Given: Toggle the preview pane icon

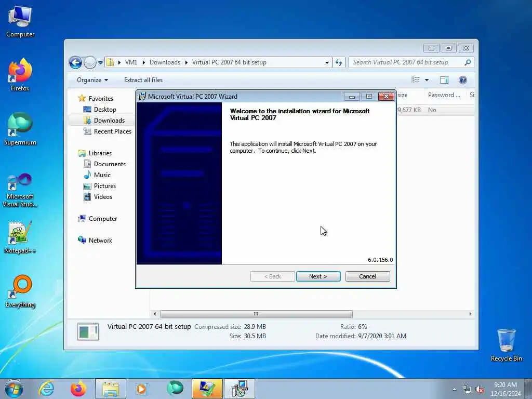Looking at the screenshot, I should (x=444, y=80).
